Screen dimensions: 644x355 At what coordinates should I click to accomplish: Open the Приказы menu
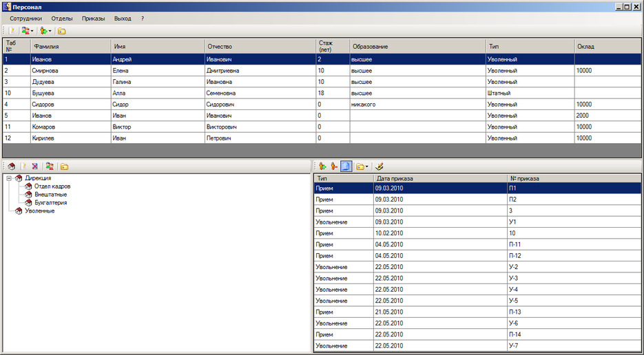click(x=93, y=19)
